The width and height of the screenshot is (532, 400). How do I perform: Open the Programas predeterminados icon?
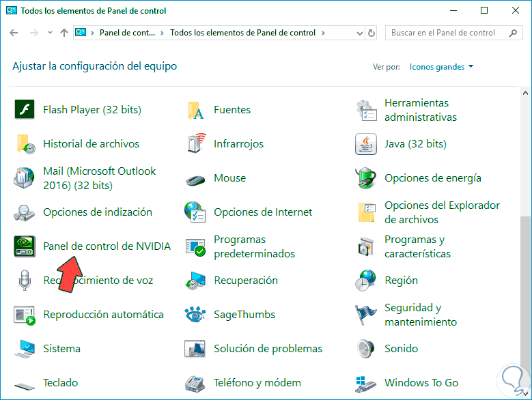195,247
